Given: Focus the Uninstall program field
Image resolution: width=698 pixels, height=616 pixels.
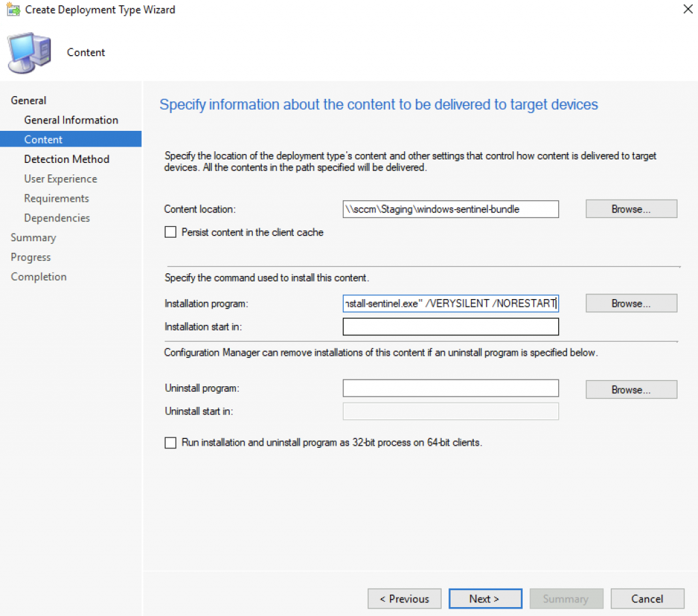Looking at the screenshot, I should tap(451, 388).
